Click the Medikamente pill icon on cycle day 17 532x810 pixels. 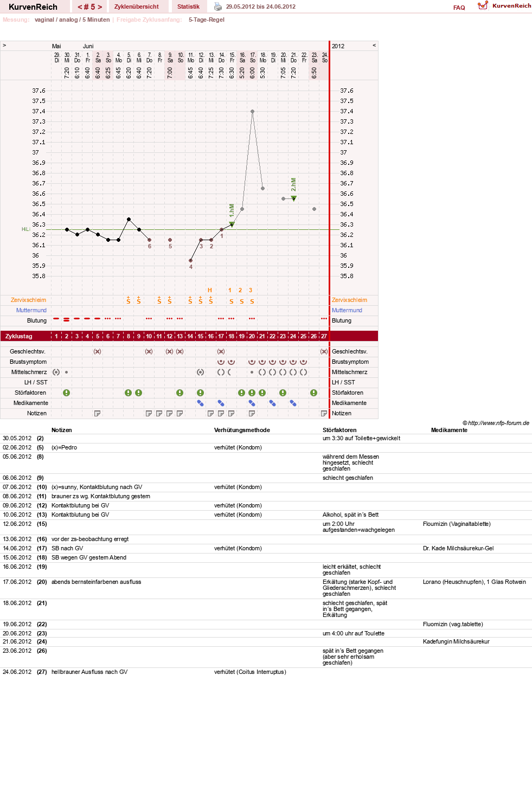(221, 403)
